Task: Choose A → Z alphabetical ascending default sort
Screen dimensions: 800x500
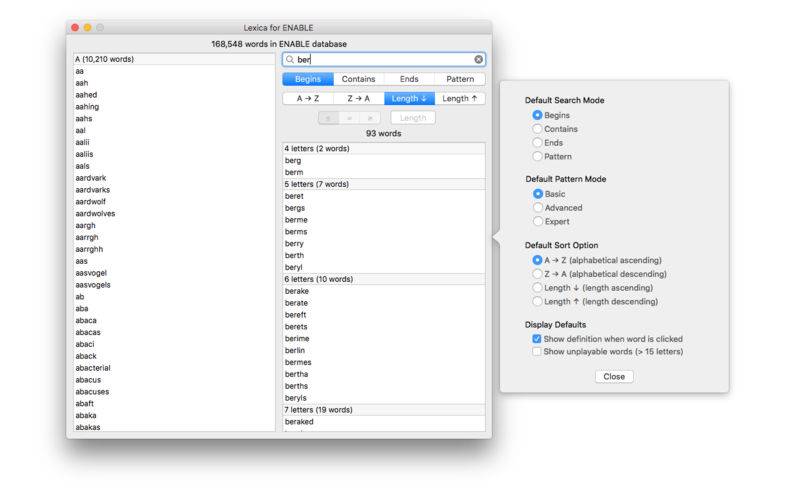Action: point(537,260)
